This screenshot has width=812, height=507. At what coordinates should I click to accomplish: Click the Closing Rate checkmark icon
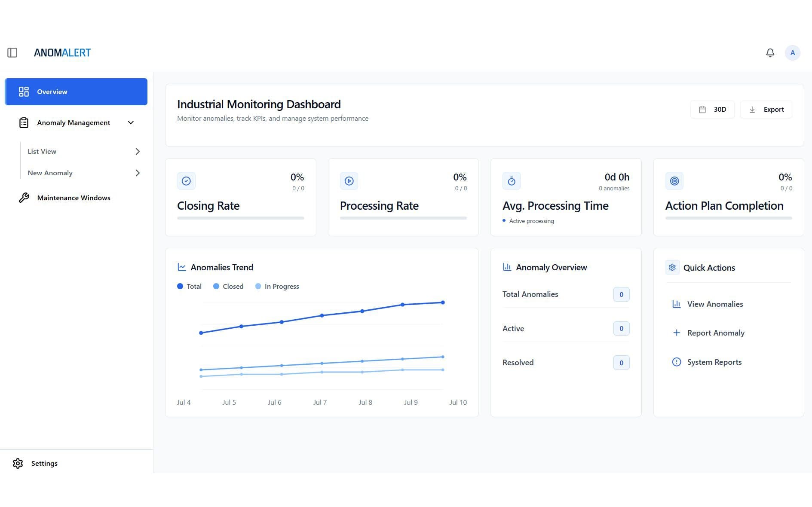[x=186, y=181]
